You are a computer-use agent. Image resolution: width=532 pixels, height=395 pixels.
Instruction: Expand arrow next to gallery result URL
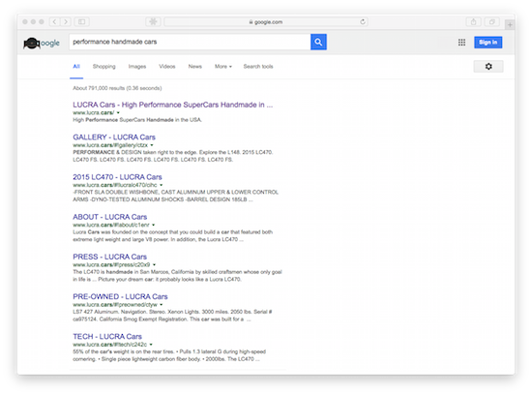click(152, 145)
